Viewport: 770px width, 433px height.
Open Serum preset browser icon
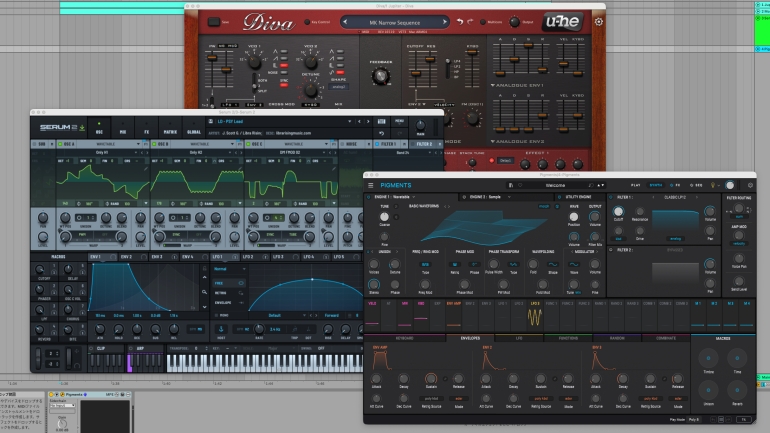click(382, 121)
